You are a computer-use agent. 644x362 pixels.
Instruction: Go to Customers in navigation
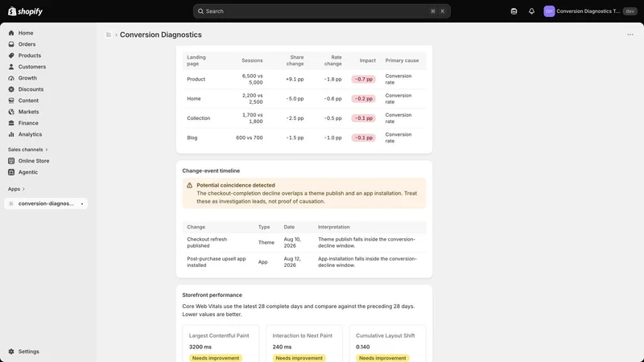click(32, 67)
